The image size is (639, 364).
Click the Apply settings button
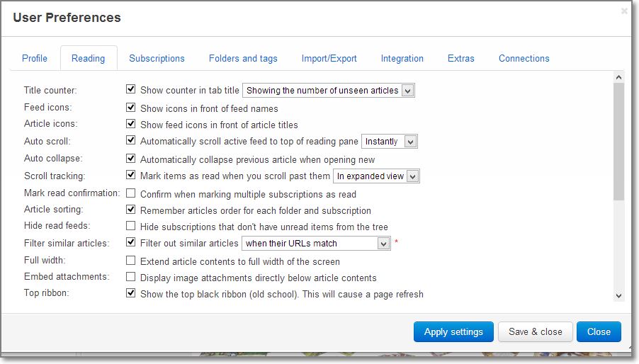coord(453,332)
